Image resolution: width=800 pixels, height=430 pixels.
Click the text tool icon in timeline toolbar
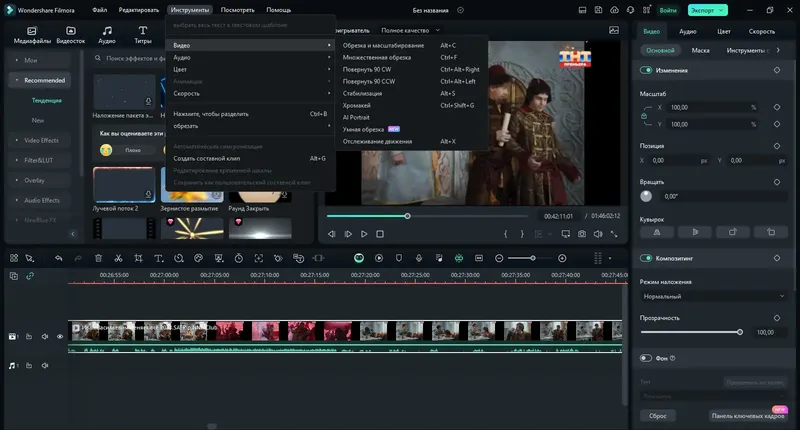[x=159, y=258]
